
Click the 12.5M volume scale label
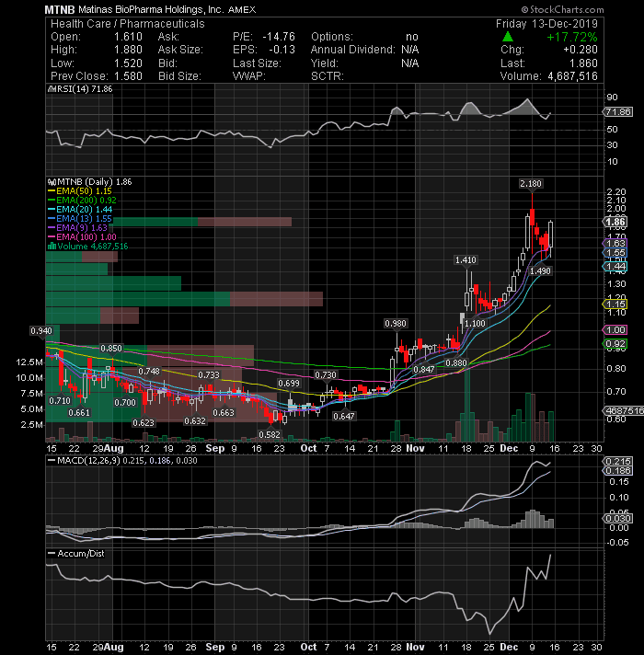coord(29,362)
